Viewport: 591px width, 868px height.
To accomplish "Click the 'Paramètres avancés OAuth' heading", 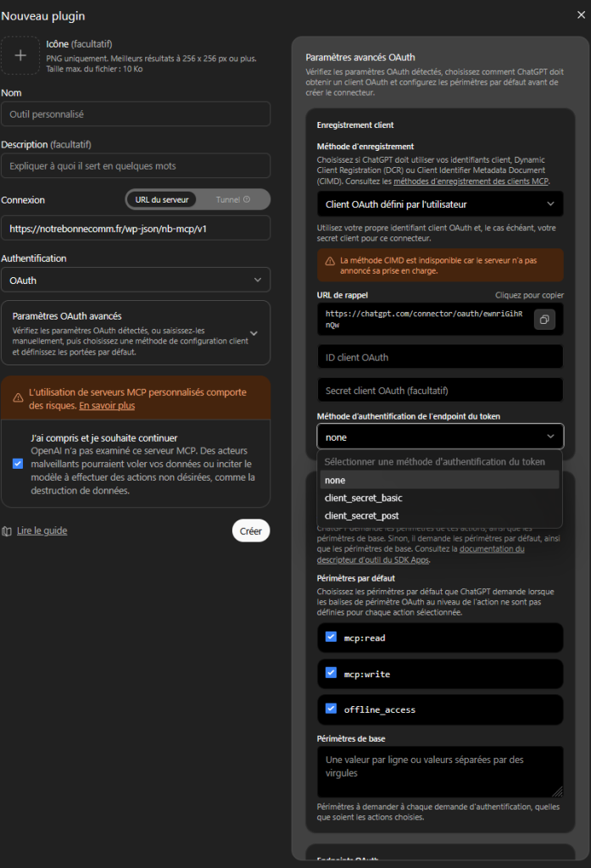I will [360, 57].
